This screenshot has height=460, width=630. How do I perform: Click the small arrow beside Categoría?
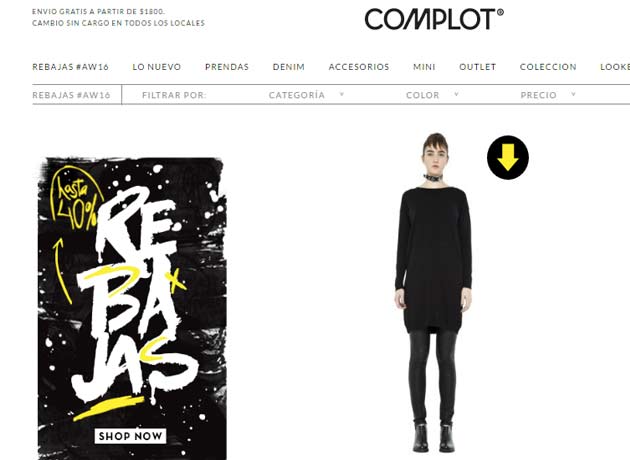coord(342,94)
